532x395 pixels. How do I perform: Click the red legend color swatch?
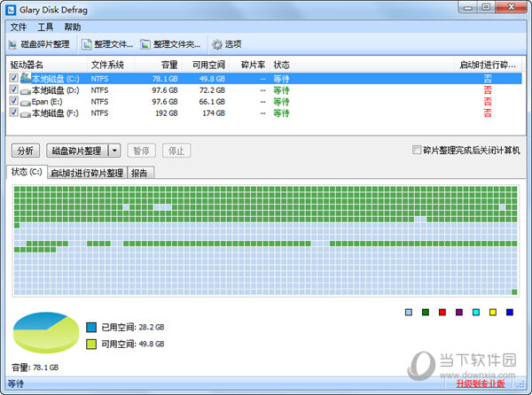click(442, 312)
